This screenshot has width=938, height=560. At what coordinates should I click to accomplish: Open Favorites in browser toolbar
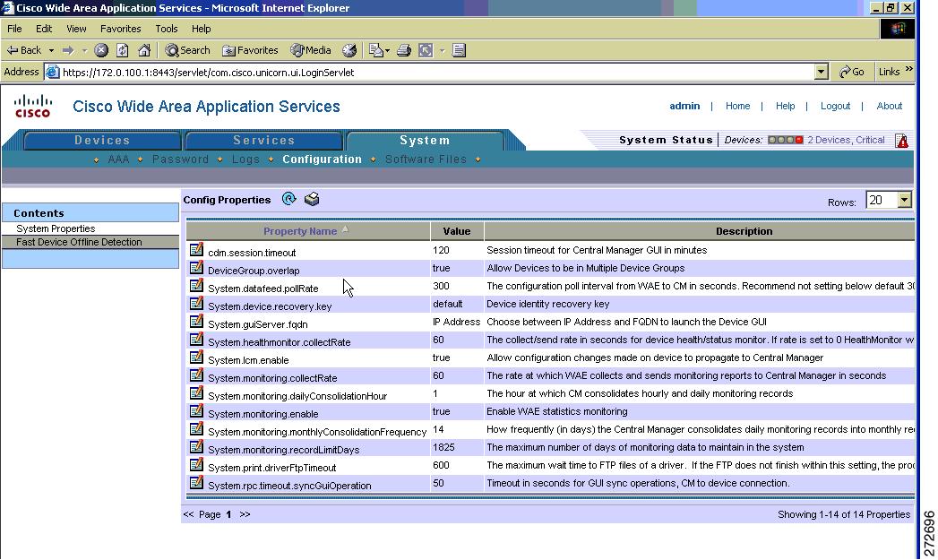point(250,50)
